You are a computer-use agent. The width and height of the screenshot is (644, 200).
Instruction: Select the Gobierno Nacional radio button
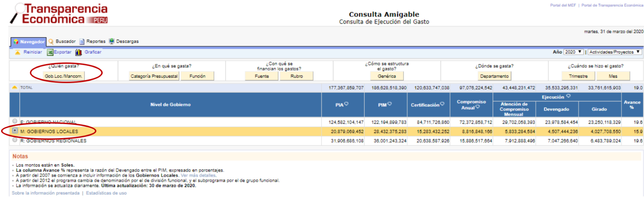pos(15,121)
